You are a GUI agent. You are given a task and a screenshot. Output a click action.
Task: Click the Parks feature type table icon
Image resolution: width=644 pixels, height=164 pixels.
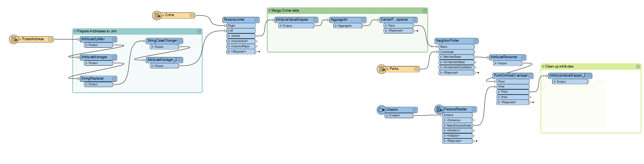point(381,69)
